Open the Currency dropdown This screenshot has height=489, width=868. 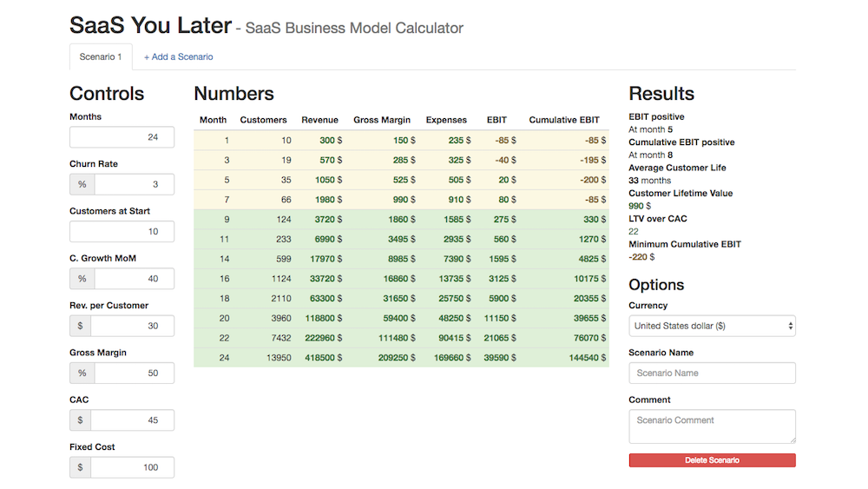tap(712, 326)
